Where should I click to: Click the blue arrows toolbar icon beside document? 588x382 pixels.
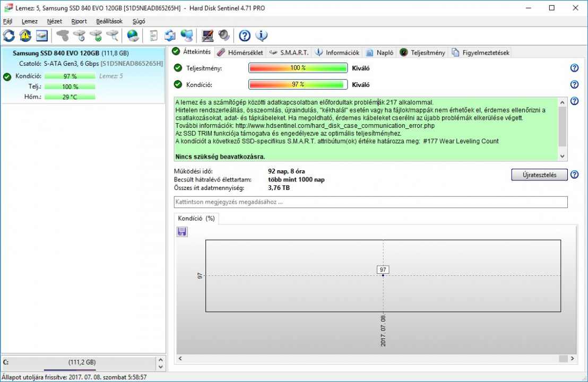170,36
